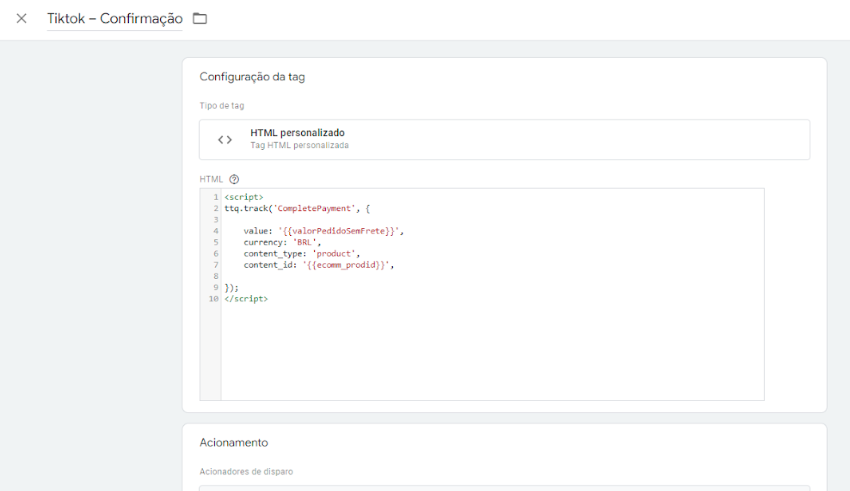Image resolution: width=850 pixels, height=491 pixels.
Task: Click the closing </script> line
Action: point(246,299)
